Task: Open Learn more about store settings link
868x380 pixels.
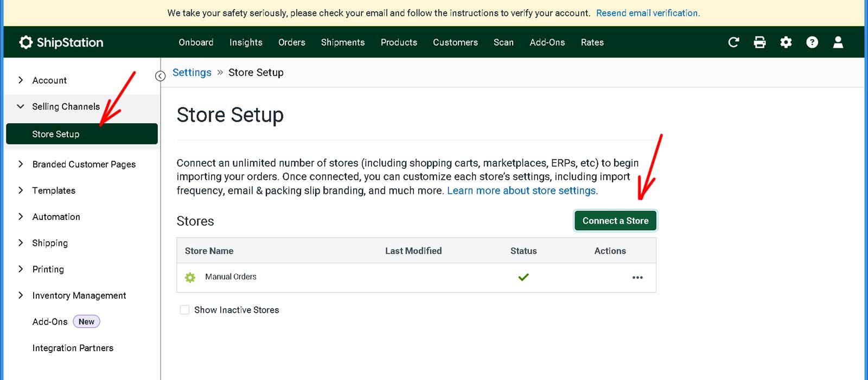Action: 522,191
